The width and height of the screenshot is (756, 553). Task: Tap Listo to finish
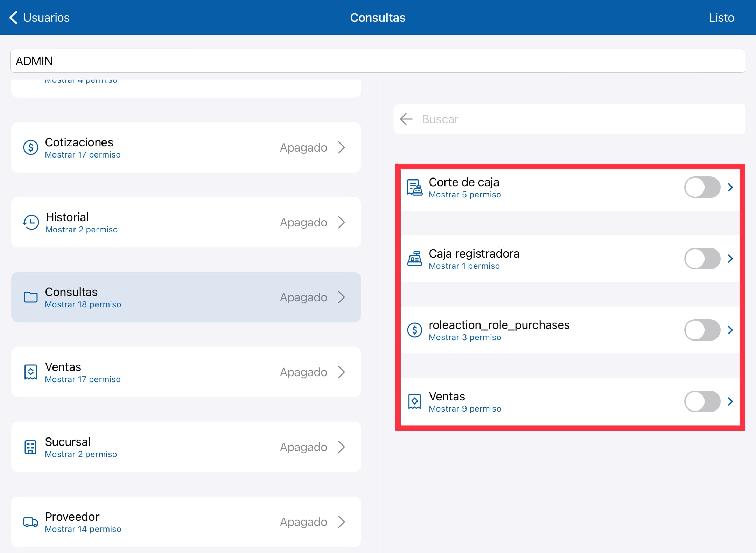pos(721,17)
